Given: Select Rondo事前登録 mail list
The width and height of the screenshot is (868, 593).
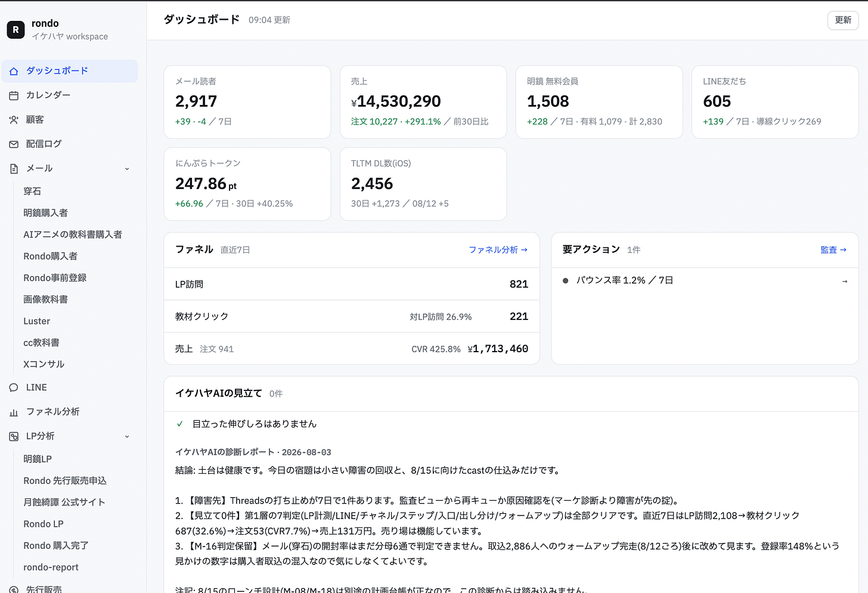Looking at the screenshot, I should 55,278.
